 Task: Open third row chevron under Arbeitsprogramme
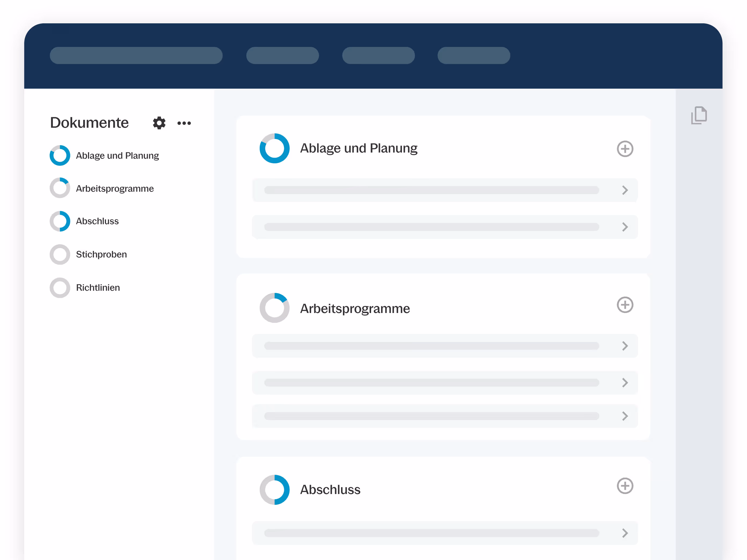(x=625, y=416)
